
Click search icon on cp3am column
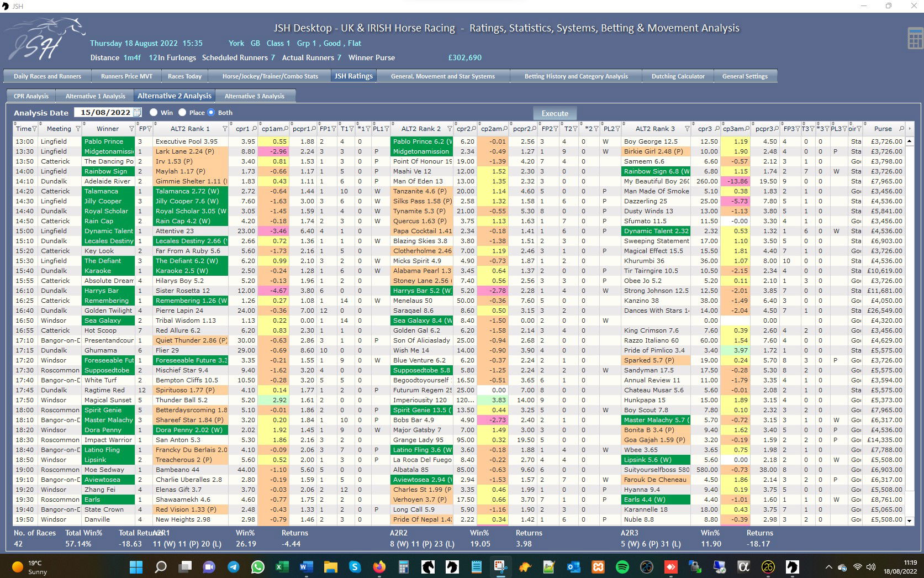pyautogui.click(x=747, y=129)
